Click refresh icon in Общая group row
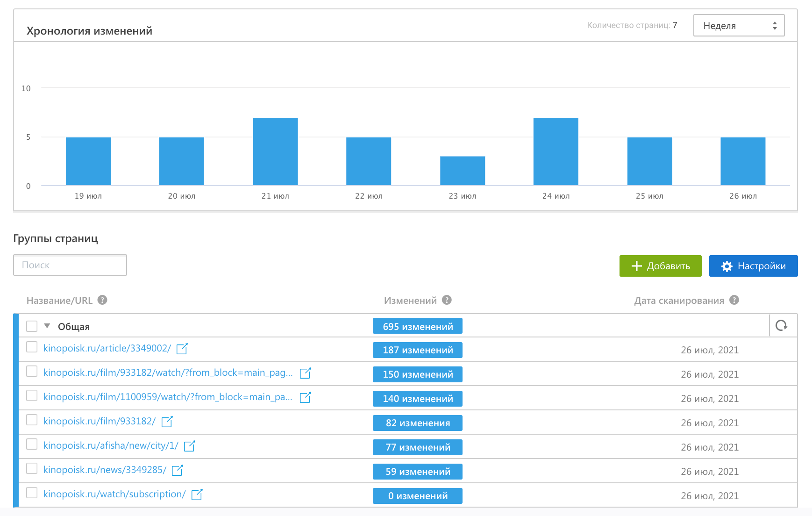The image size is (812, 516). (x=782, y=325)
